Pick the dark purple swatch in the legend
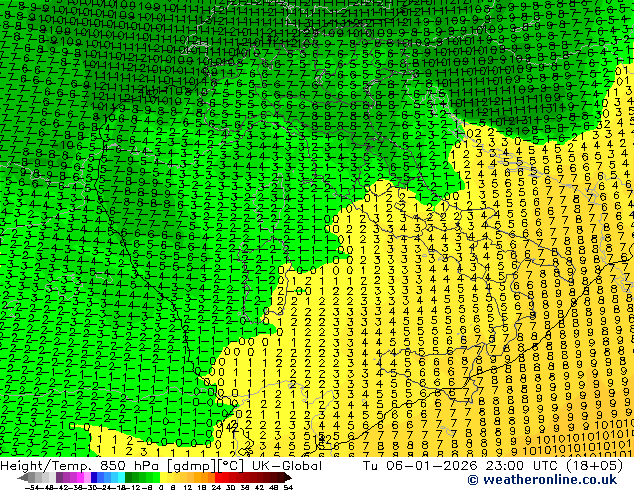 point(59,477)
